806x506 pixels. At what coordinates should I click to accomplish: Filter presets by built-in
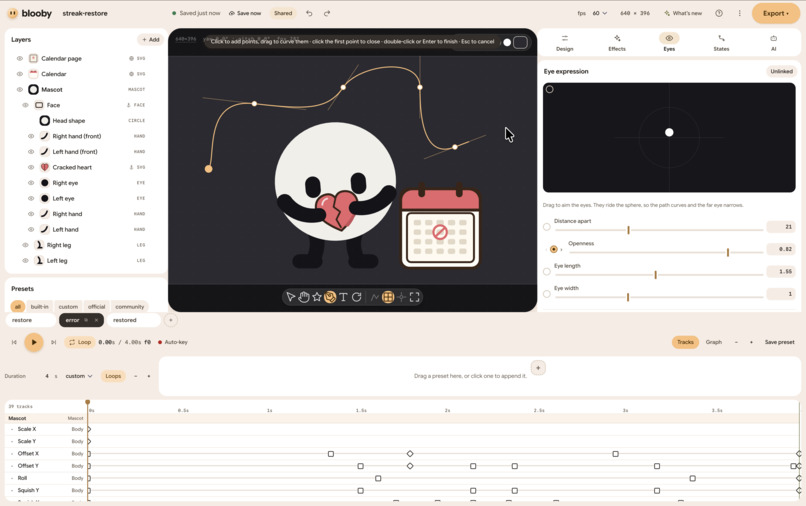[40, 306]
